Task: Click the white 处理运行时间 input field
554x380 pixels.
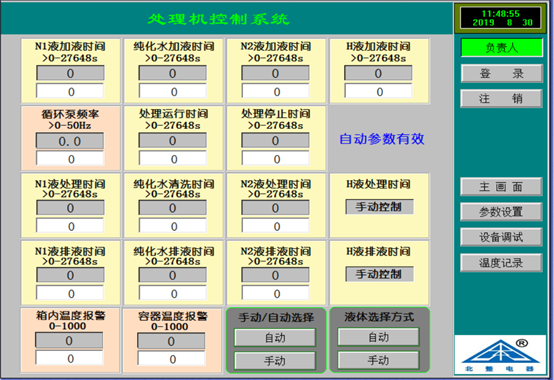Action: coord(172,159)
